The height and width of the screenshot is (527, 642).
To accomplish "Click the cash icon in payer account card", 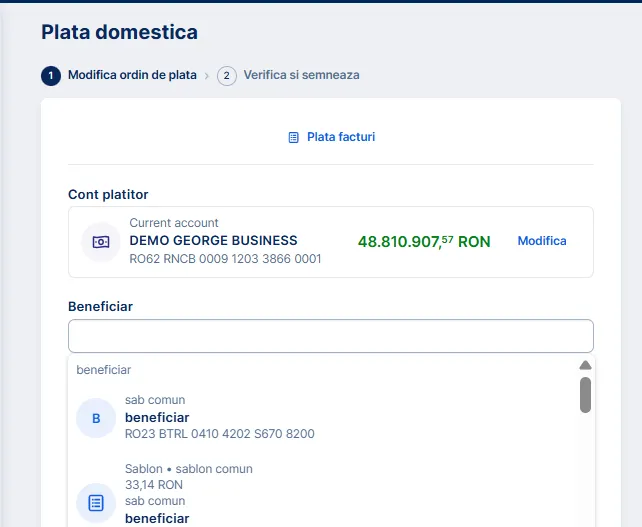I will tap(101, 242).
